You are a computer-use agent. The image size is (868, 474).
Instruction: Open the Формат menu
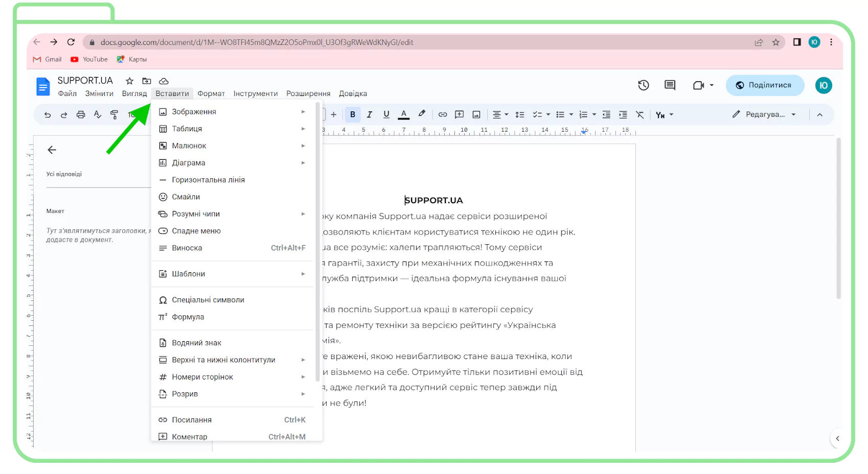pos(211,93)
